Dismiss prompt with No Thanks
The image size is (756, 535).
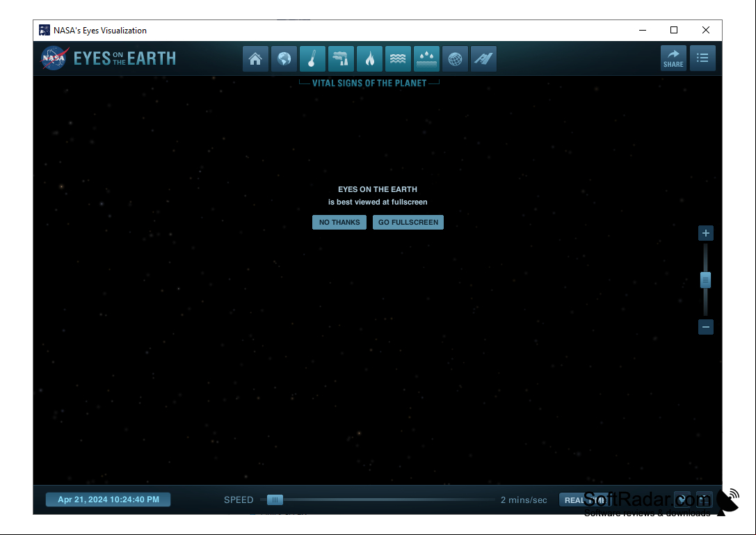click(x=339, y=223)
